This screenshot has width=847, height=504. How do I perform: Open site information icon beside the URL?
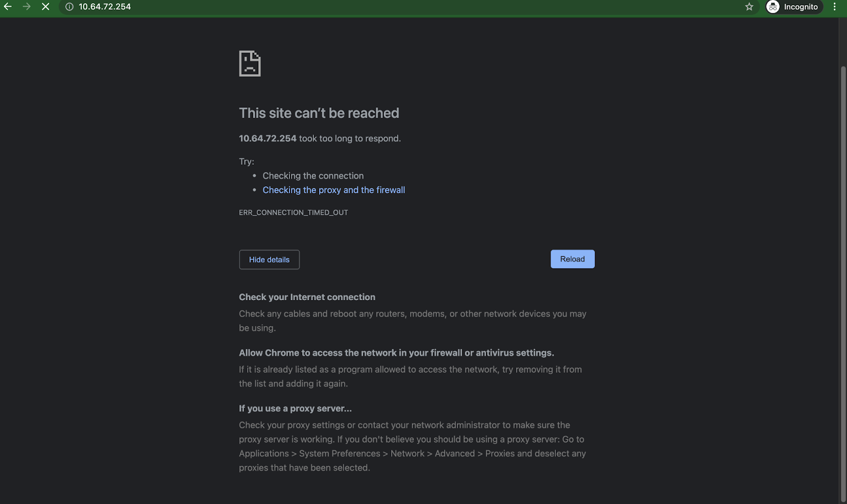69,7
